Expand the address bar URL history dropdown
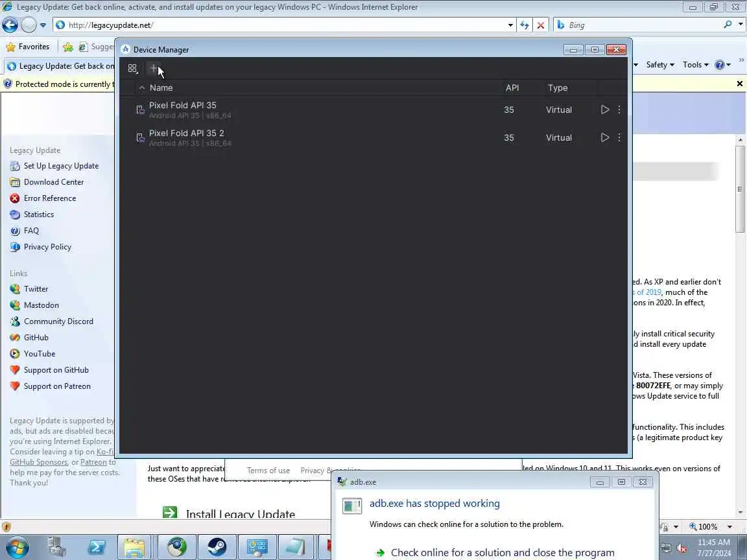Viewport: 747px width, 560px height. pos(510,25)
